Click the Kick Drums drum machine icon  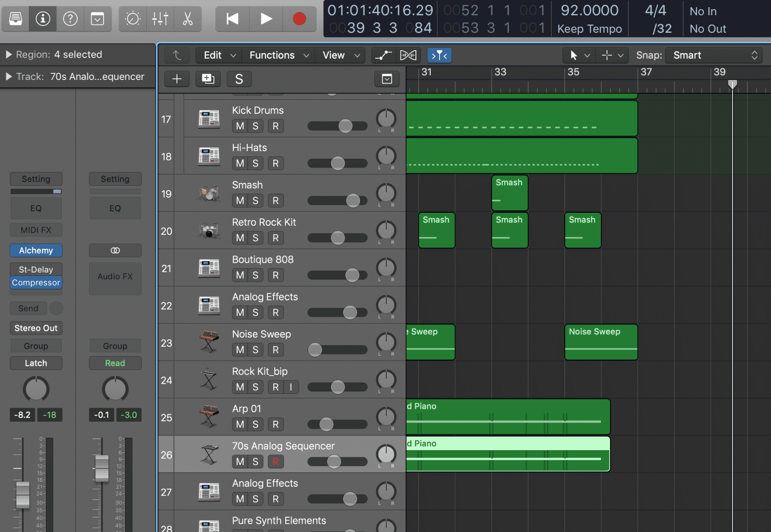pos(209,119)
